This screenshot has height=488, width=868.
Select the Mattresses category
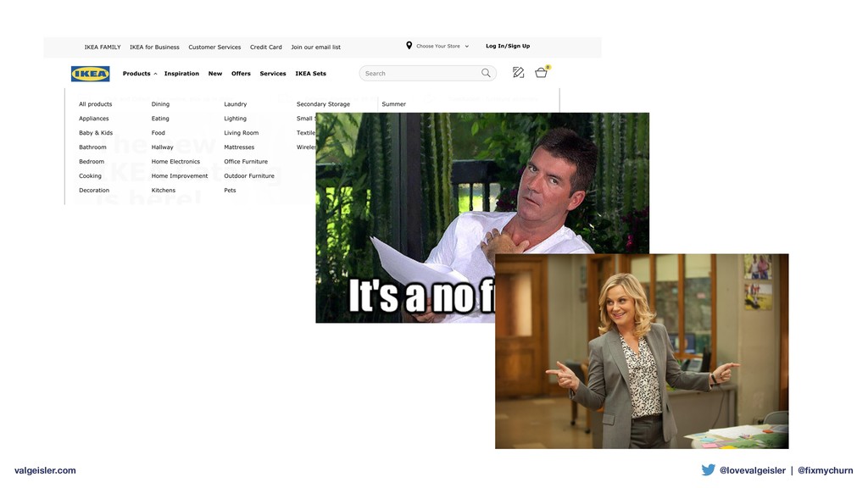(239, 147)
